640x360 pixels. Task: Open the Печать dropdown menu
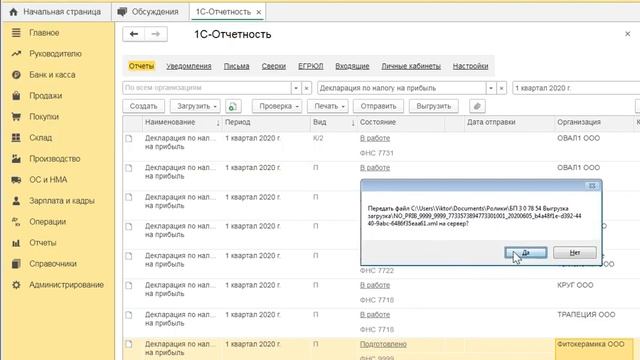coord(328,106)
